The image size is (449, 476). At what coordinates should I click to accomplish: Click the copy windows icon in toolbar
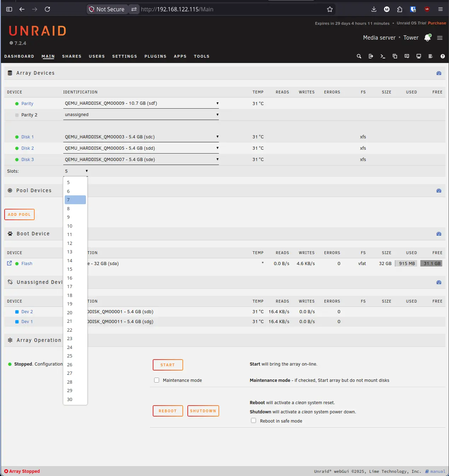tap(395, 56)
